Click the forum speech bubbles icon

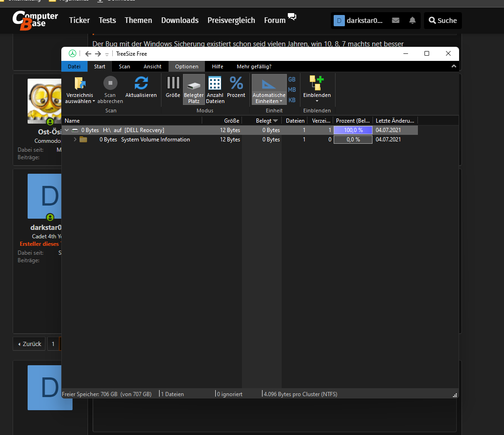(x=292, y=17)
